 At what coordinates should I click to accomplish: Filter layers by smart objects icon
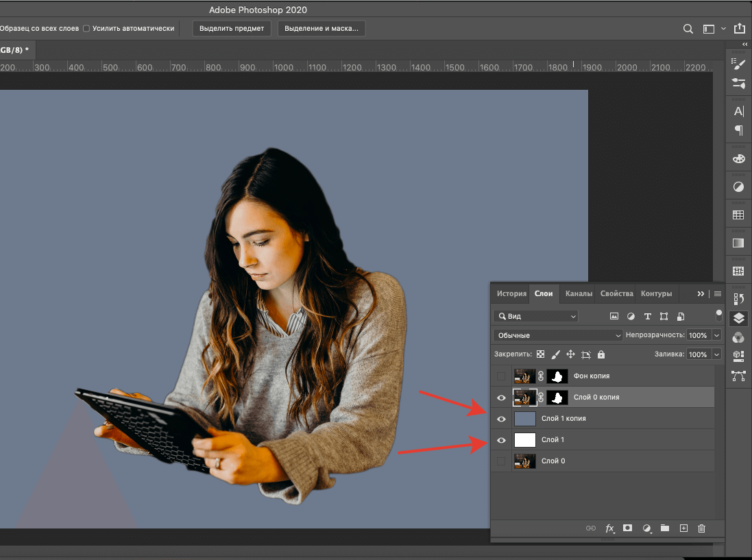pyautogui.click(x=681, y=316)
